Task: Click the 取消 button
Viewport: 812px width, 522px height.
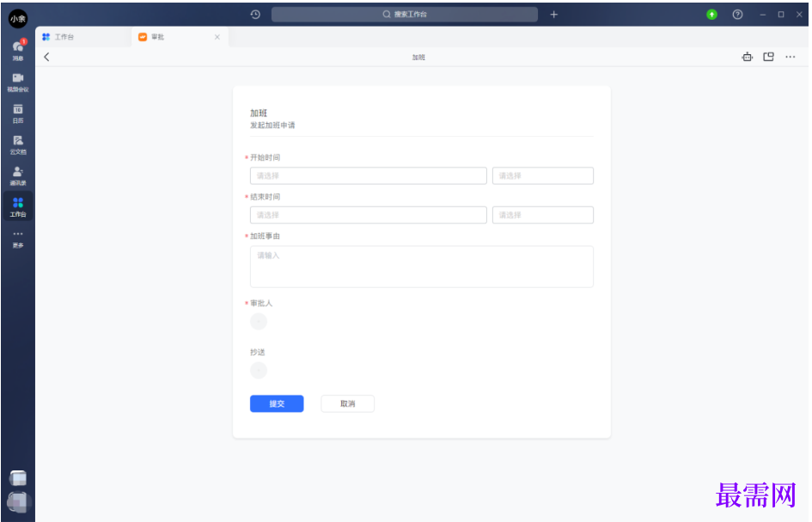Action: (x=347, y=404)
